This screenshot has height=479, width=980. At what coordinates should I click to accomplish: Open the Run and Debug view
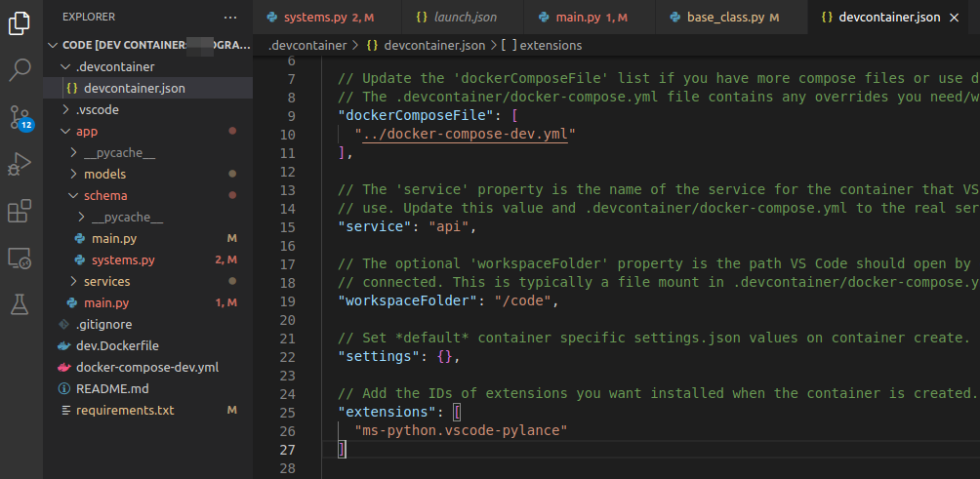(x=20, y=165)
